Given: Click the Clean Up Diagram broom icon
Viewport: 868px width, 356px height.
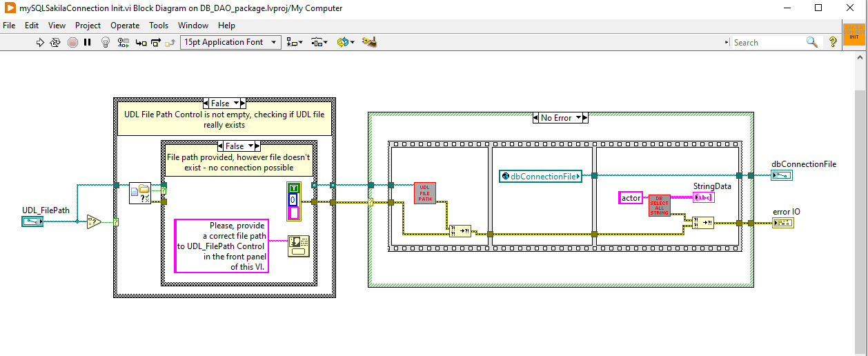Looking at the screenshot, I should pos(369,42).
